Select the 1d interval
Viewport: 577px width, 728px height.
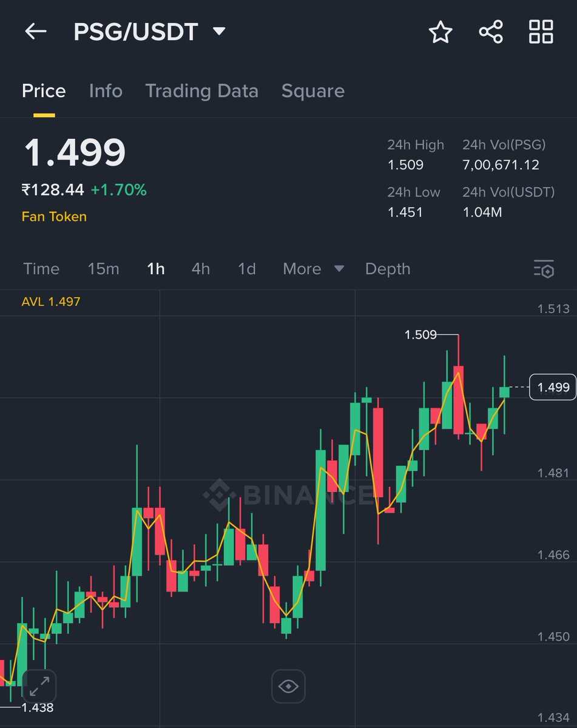click(x=246, y=269)
